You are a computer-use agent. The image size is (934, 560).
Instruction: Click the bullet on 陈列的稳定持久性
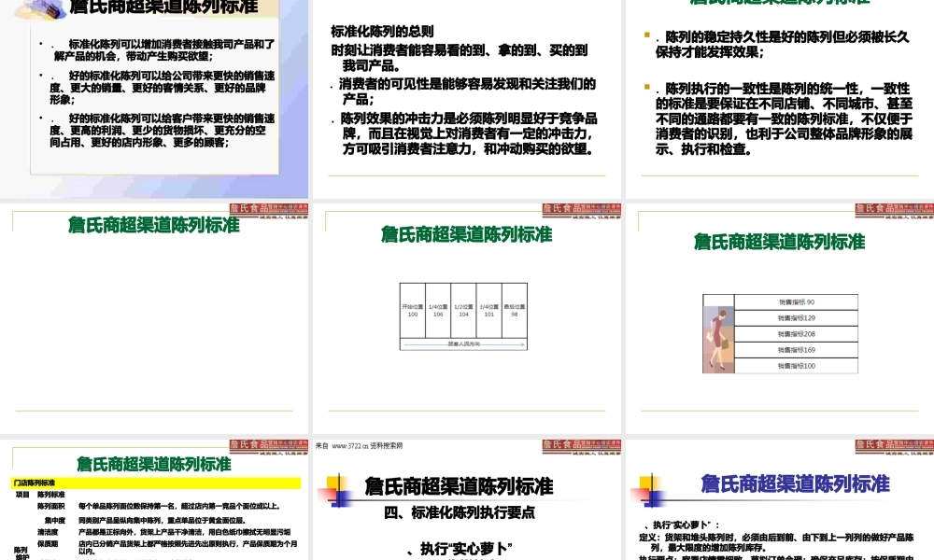point(777,45)
